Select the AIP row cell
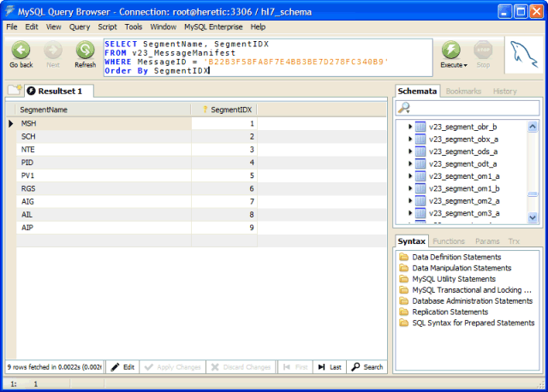The image size is (548, 392). click(104, 228)
